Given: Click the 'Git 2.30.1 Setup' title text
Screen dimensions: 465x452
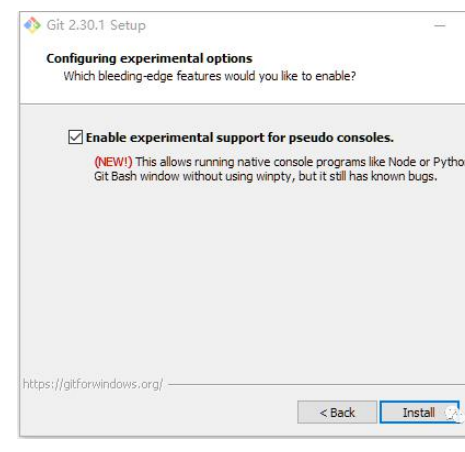Looking at the screenshot, I should [96, 25].
